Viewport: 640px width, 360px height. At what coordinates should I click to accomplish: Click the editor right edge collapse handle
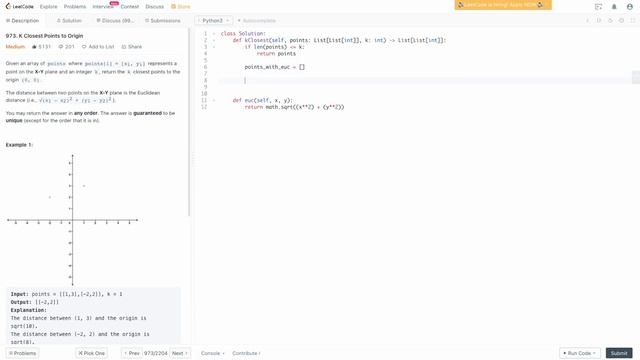tap(636, 77)
